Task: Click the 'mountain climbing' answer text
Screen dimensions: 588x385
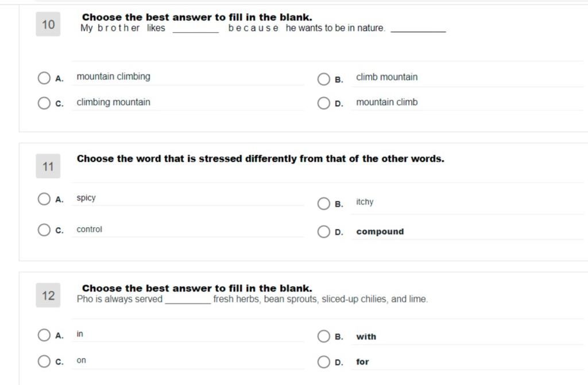Action: 113,76
